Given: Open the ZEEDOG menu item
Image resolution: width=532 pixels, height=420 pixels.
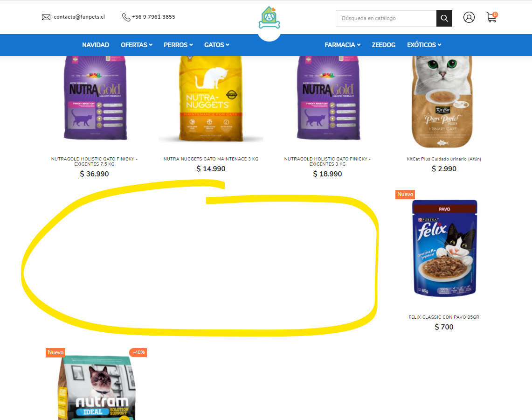Looking at the screenshot, I should pyautogui.click(x=383, y=45).
